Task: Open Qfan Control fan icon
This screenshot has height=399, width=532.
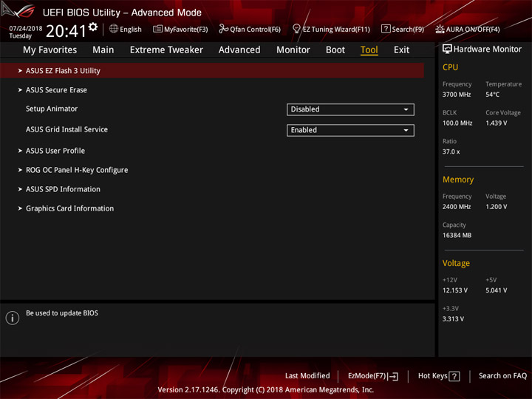Action: click(x=223, y=29)
